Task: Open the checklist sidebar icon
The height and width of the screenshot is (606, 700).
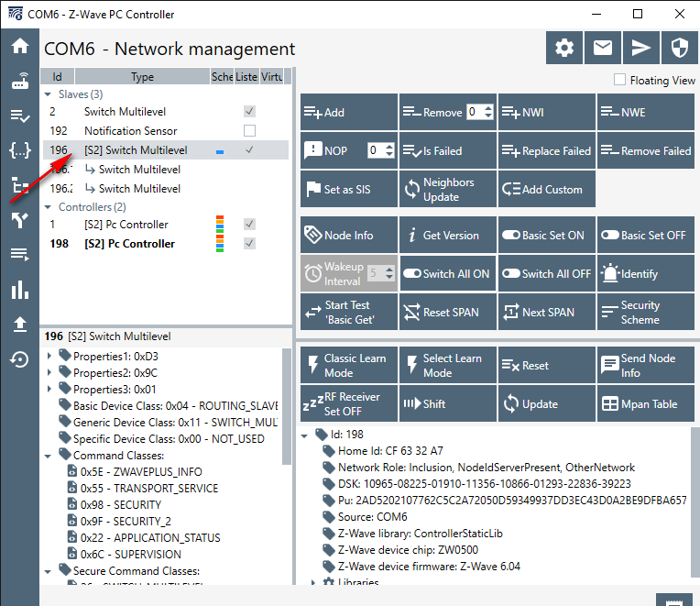Action: click(x=19, y=116)
